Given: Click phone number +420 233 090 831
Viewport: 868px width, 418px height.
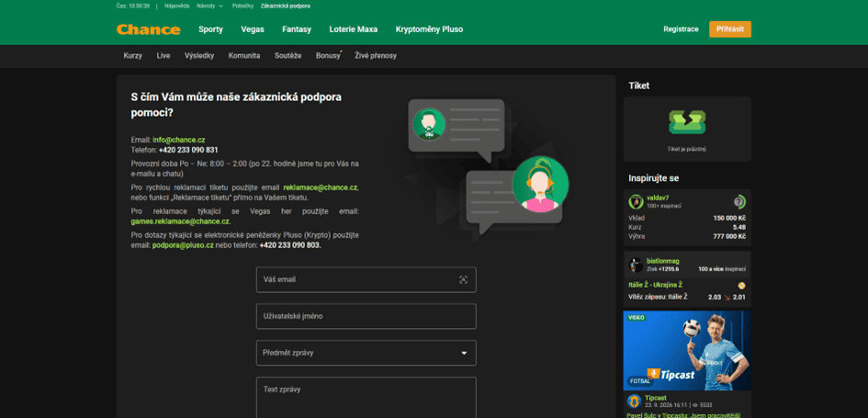Looking at the screenshot, I should (x=188, y=150).
